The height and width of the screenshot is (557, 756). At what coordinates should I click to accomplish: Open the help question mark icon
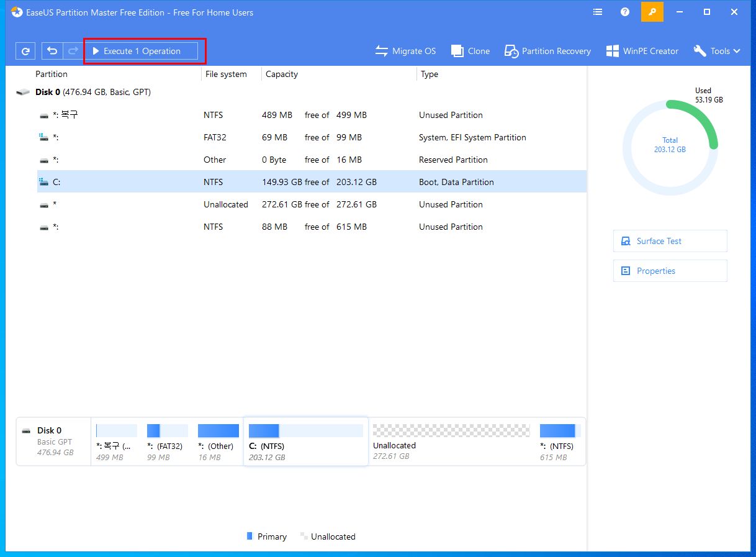pos(625,12)
